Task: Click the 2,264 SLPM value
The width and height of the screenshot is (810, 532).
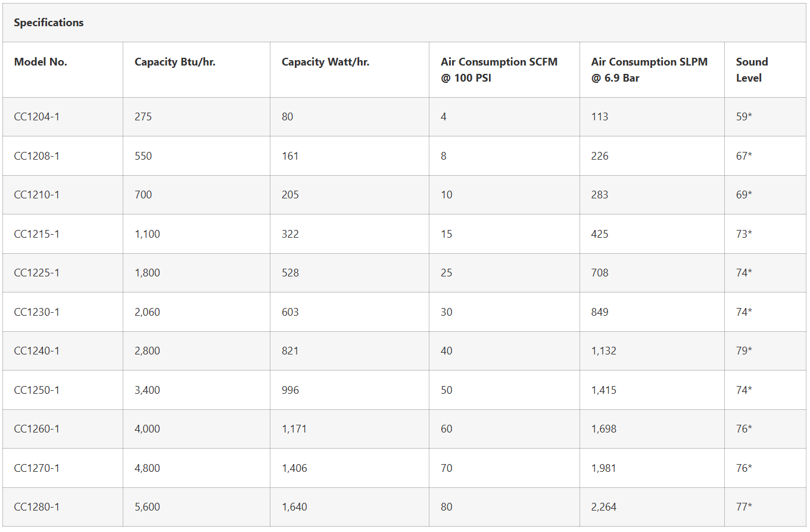Action: [603, 507]
